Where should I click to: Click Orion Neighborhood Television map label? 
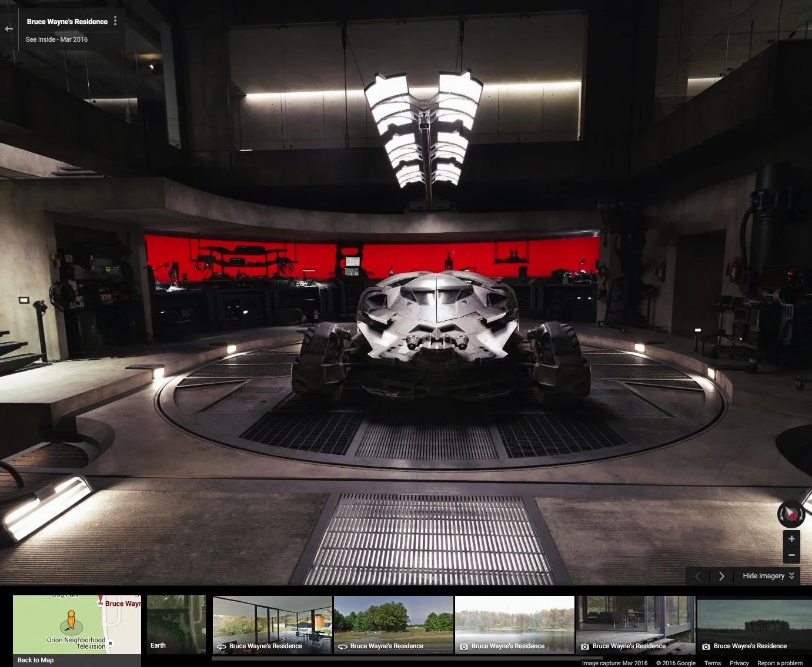[76, 643]
